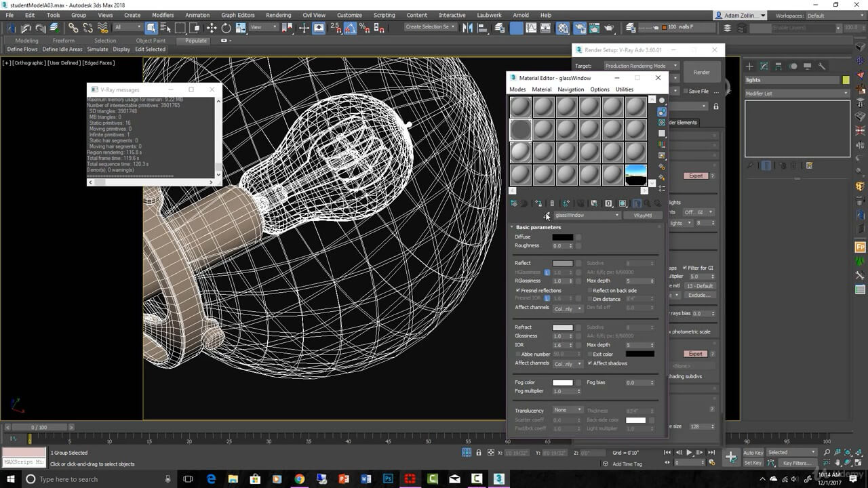Toggle Percent Snap in main toolbar
The image size is (868, 488).
365,28
